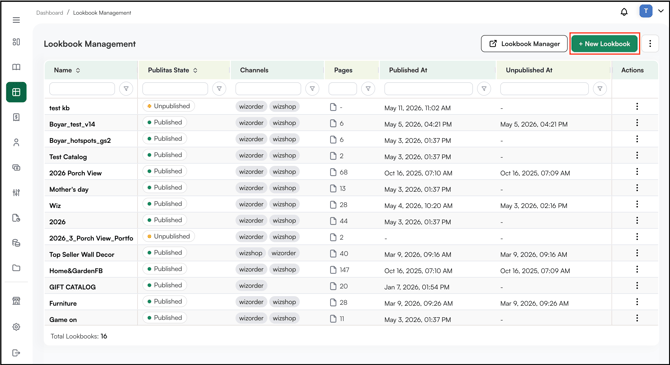Viewport: 670px width, 365px height.
Task: Open actions menu for Mother's day row
Action: click(637, 188)
